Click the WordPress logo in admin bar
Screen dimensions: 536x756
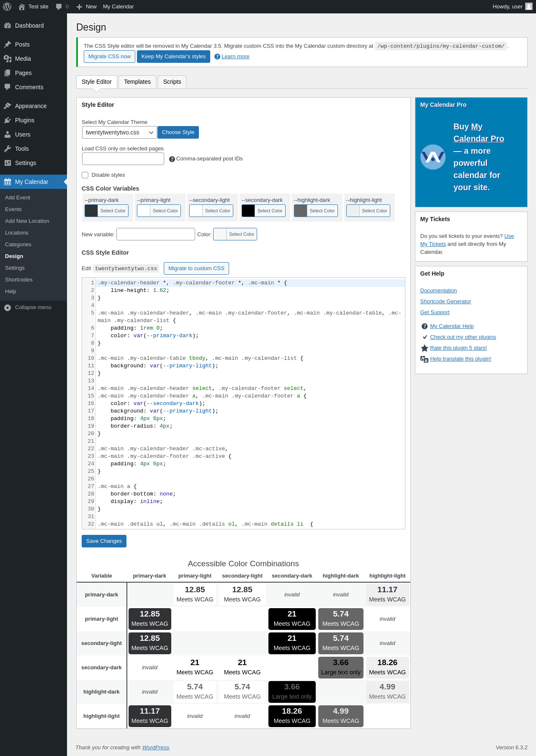7,7
